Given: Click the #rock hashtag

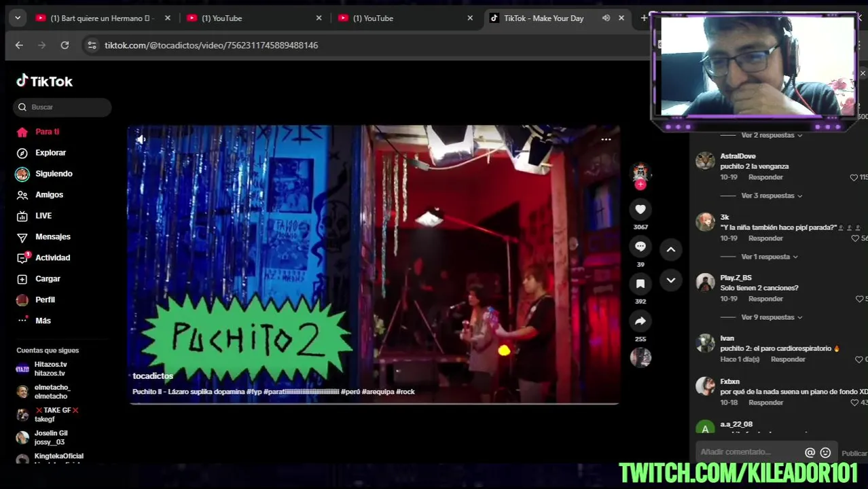Looking at the screenshot, I should [x=405, y=392].
